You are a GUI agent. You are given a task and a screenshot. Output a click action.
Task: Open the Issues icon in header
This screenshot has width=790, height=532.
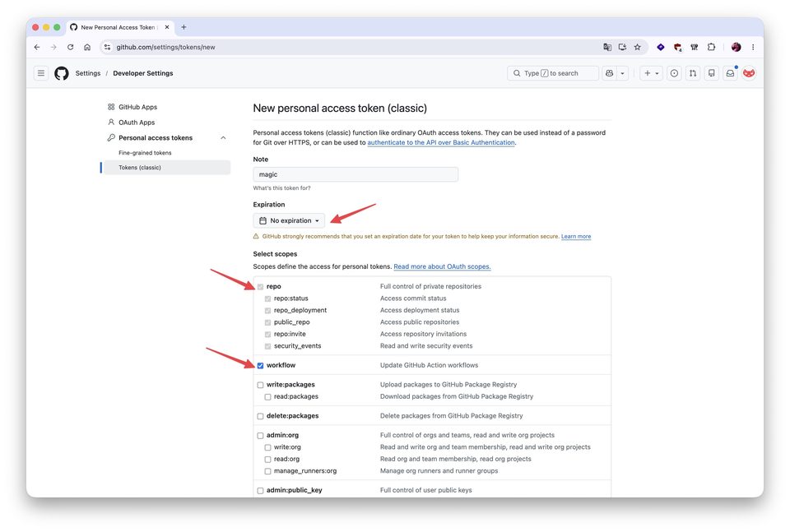pos(674,73)
